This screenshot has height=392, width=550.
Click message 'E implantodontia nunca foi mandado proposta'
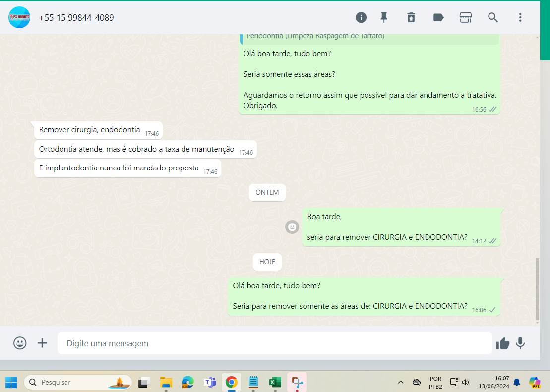pyautogui.click(x=127, y=168)
